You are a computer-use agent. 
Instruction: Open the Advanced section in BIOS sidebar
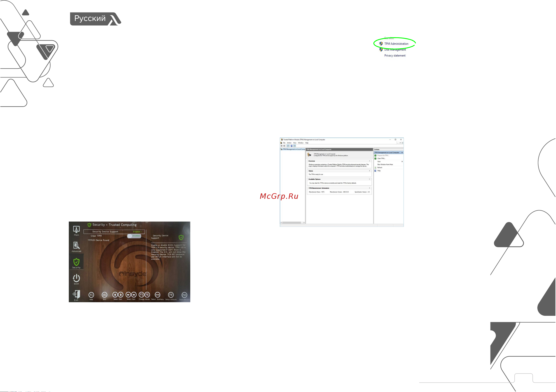tap(76, 247)
